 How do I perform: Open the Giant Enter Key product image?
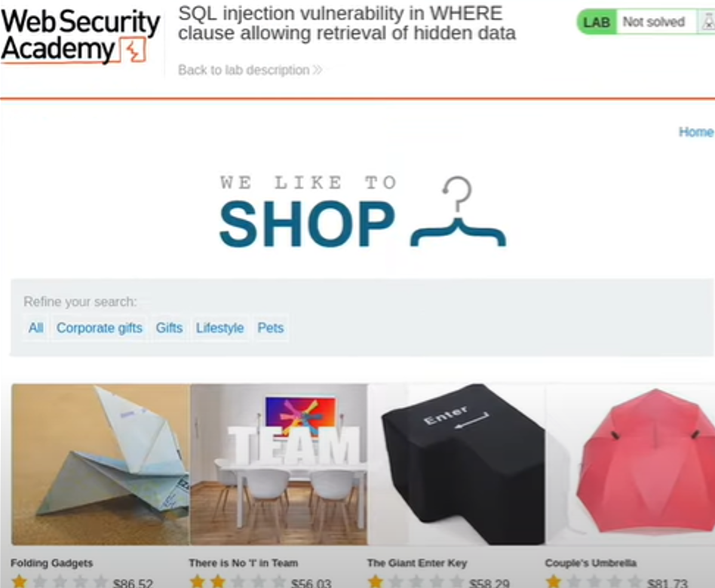tap(457, 464)
